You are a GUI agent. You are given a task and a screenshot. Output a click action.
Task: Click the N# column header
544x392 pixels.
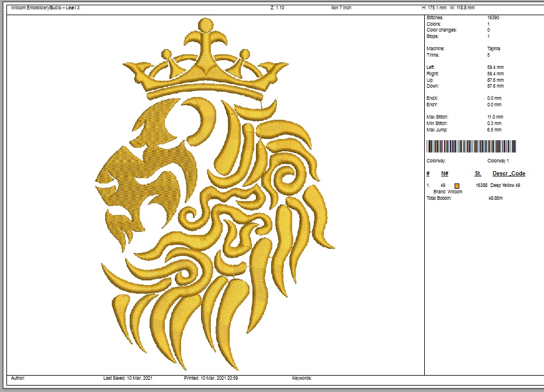coord(444,174)
